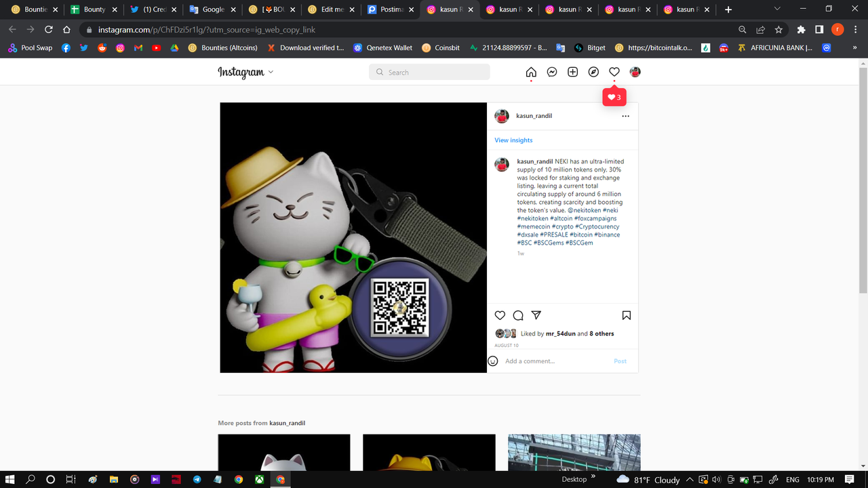The height and width of the screenshot is (488, 868).
Task: Open the emoji picker in the comment box
Action: 493,361
